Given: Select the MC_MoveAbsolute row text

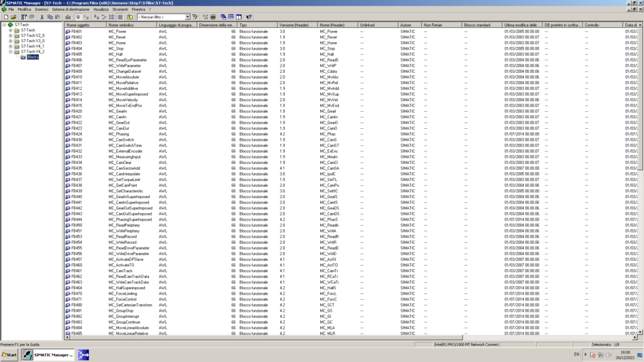Looking at the screenshot, I should (124, 77).
